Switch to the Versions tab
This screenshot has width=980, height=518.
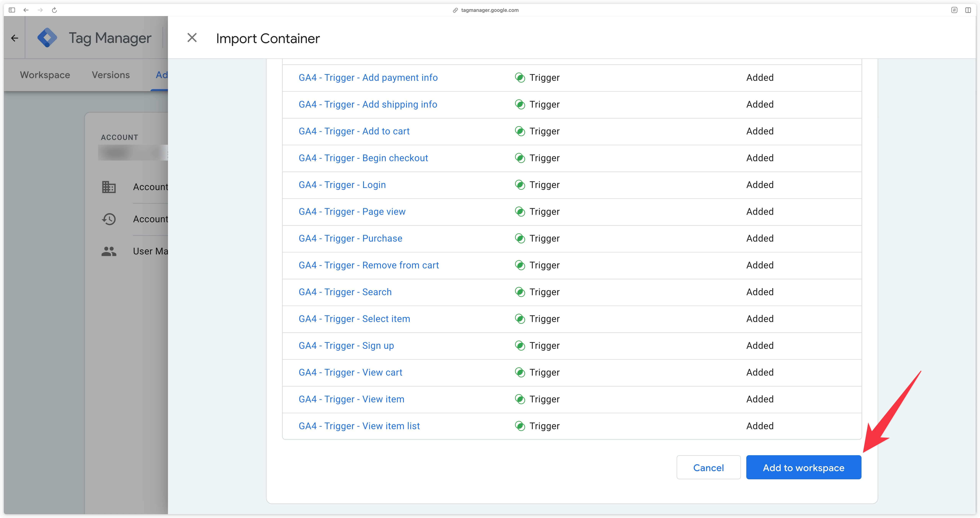click(111, 75)
